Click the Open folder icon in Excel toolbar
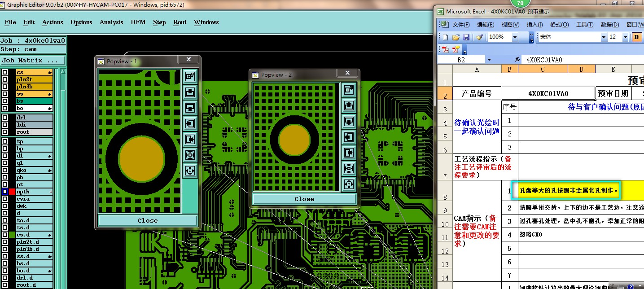Screen dimensions: 644x289 (456, 37)
